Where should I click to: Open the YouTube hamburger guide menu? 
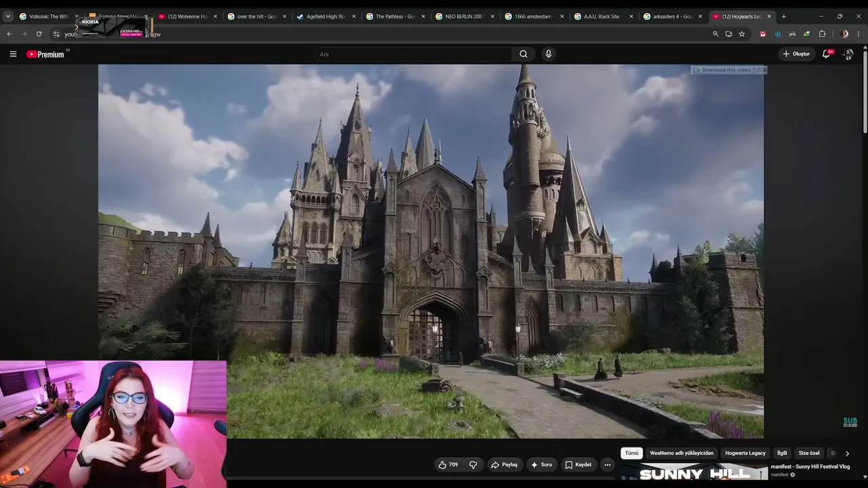point(13,54)
